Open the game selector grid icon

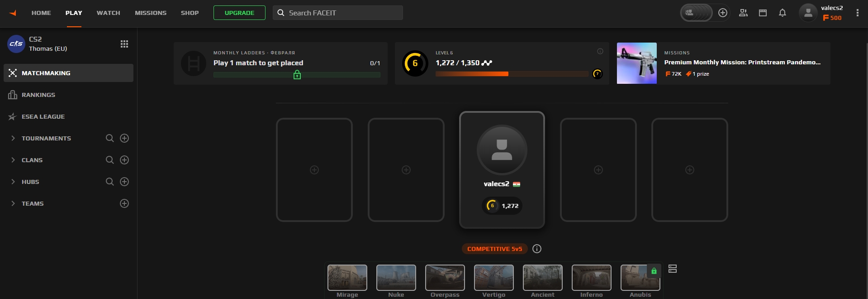(124, 44)
